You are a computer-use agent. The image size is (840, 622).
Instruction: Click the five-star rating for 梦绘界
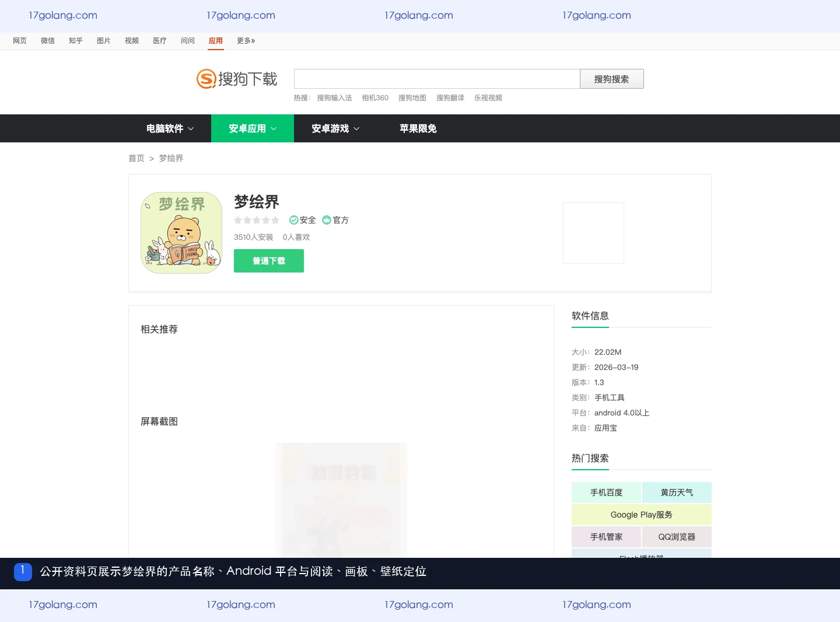pos(257,220)
